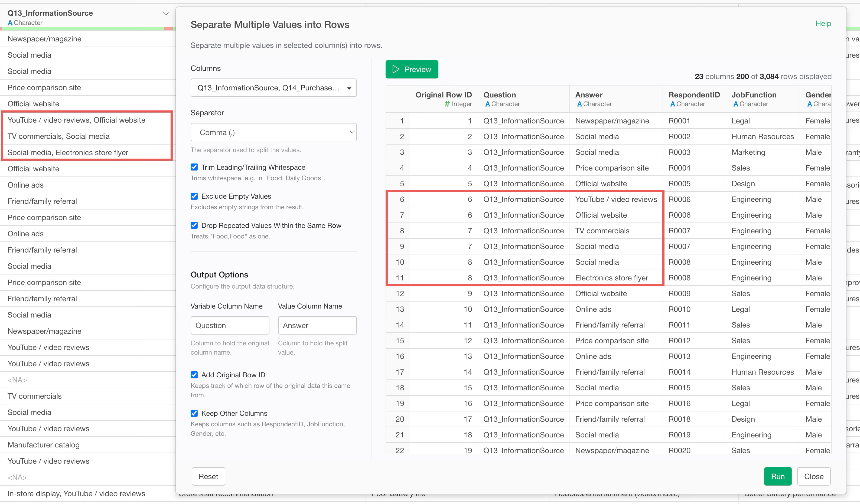Select 'YouTube / video reviews' Answer cell in preview
Viewport: 860px width, 504px height.
pos(616,199)
